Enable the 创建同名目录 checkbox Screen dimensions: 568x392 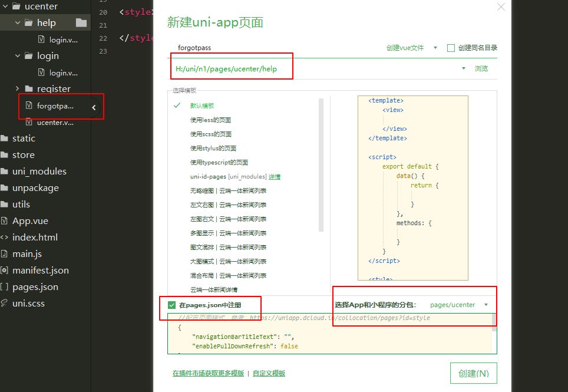pyautogui.click(x=451, y=48)
